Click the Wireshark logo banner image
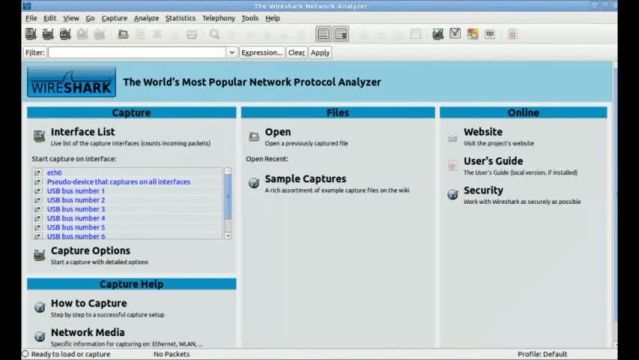 (x=71, y=82)
